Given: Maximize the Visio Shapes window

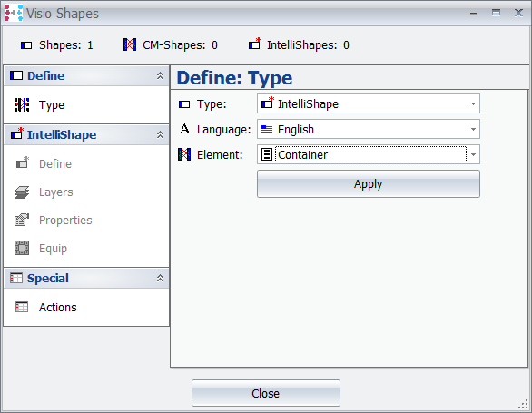Looking at the screenshot, I should pos(496,13).
